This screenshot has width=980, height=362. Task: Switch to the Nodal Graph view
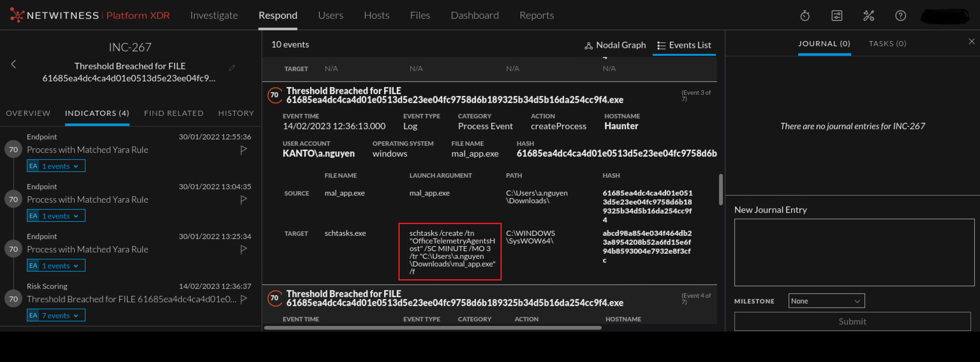615,44
